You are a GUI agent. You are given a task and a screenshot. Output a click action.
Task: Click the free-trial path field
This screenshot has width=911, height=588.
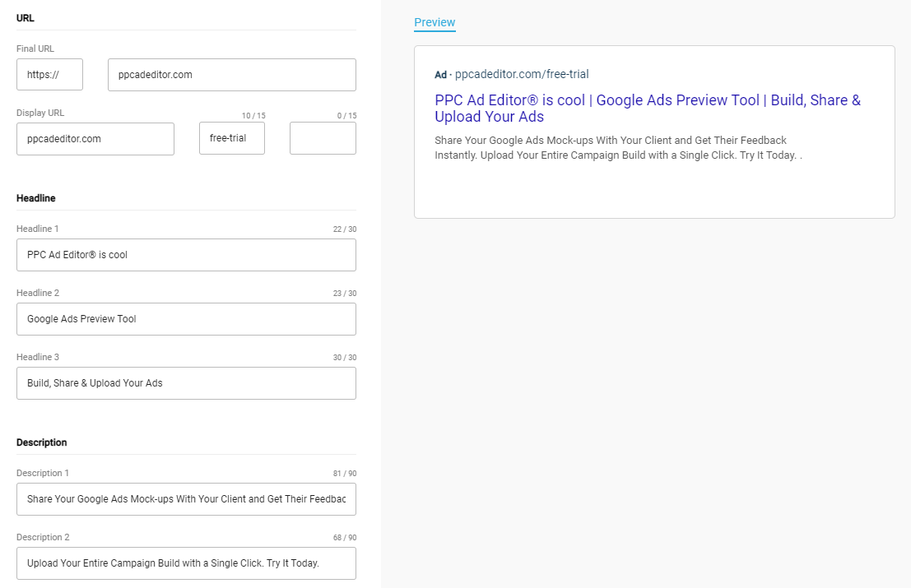click(231, 138)
